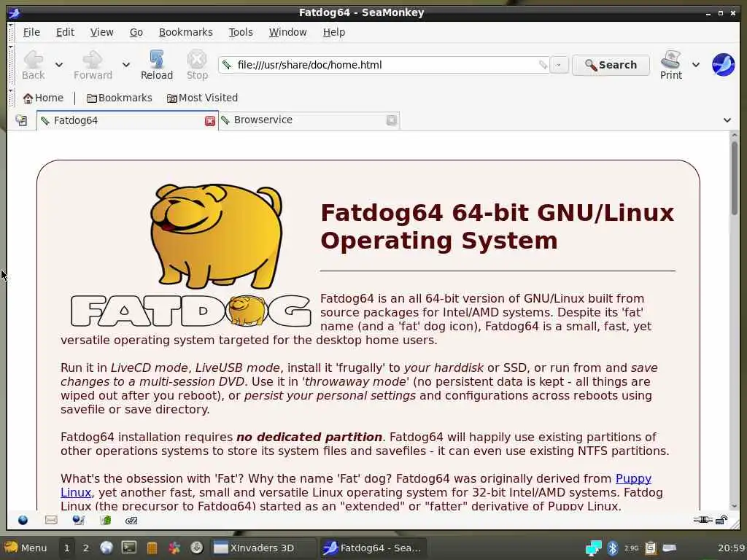Open the View menu
Viewport: 747px width, 560px height.
(x=102, y=32)
